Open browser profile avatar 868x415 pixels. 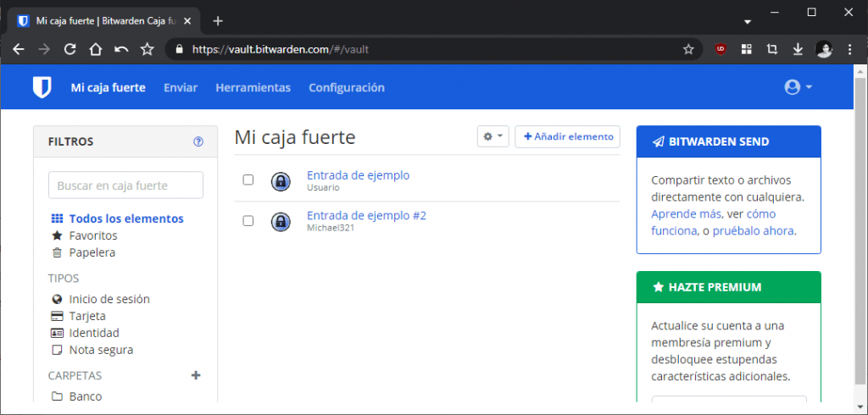click(x=824, y=49)
